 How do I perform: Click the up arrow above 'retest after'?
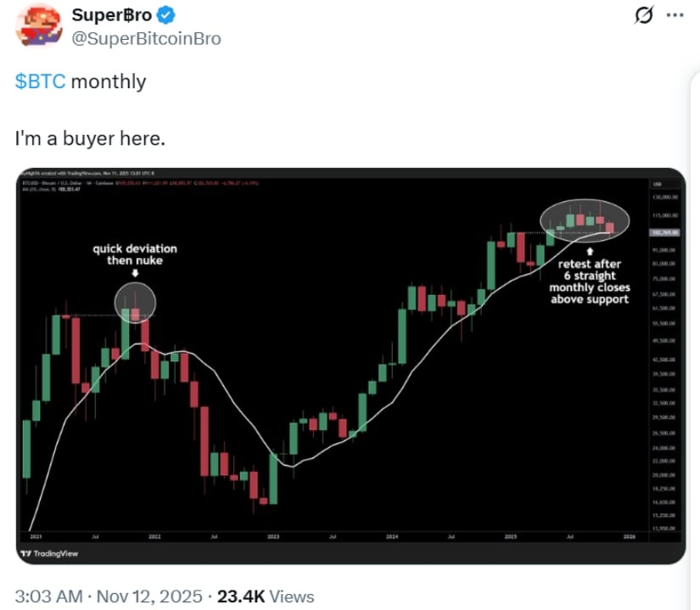pos(591,253)
